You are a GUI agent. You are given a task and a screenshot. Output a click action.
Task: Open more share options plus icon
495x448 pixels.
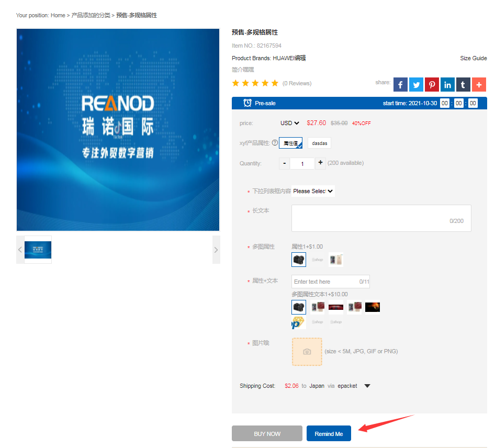point(479,85)
